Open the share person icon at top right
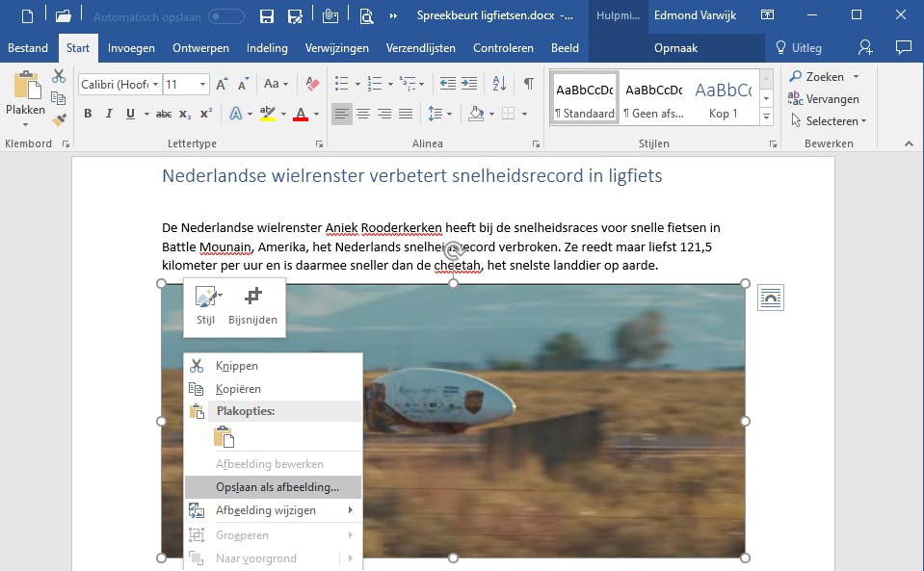Image resolution: width=924 pixels, height=571 pixels. 865,48
